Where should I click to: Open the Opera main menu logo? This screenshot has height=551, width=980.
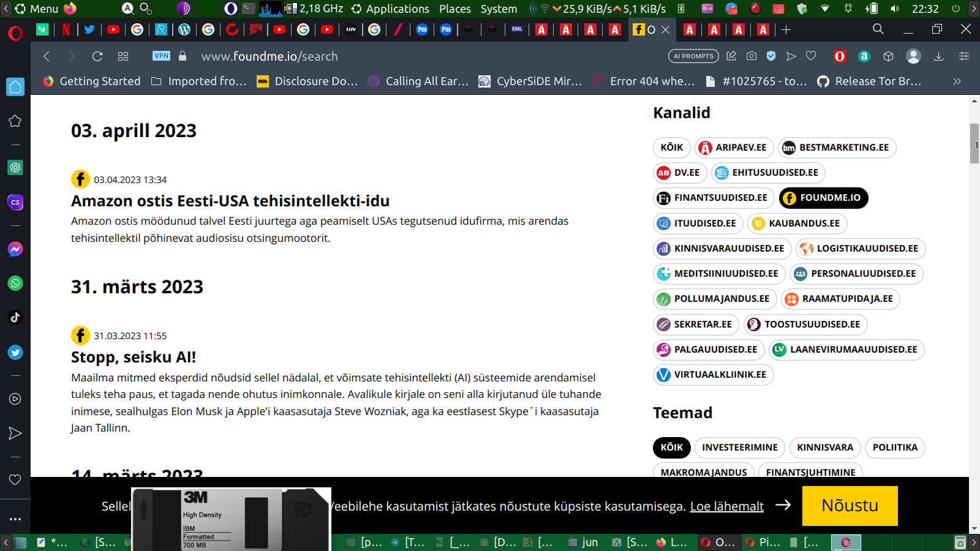click(x=15, y=32)
